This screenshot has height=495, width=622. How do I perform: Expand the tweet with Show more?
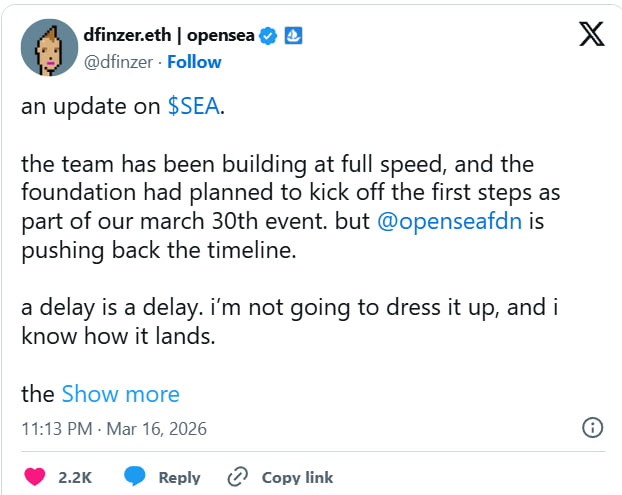point(120,394)
